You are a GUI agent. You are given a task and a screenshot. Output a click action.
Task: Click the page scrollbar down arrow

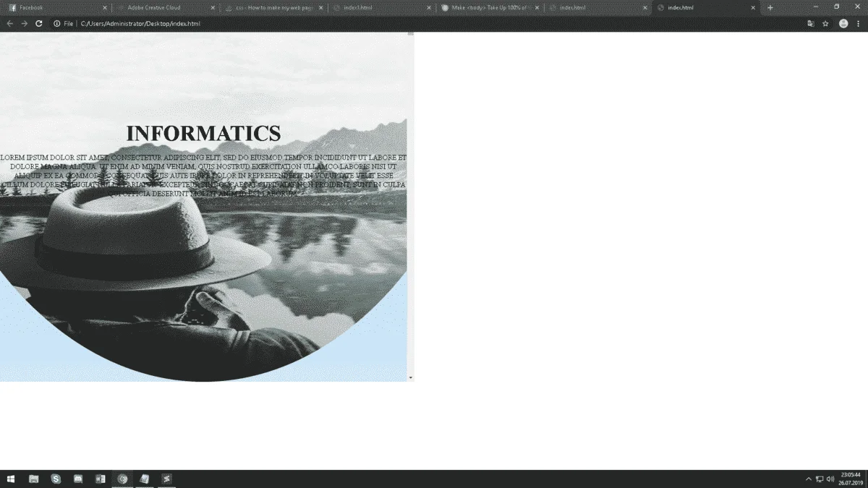click(x=411, y=377)
